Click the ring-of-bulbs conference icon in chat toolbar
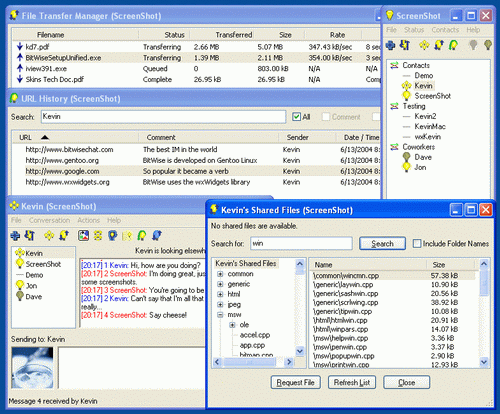The height and width of the screenshot is (414, 500). 98,235
